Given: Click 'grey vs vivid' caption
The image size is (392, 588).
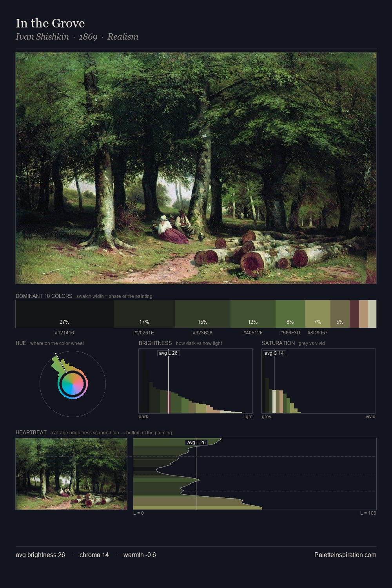Looking at the screenshot, I should [x=312, y=343].
